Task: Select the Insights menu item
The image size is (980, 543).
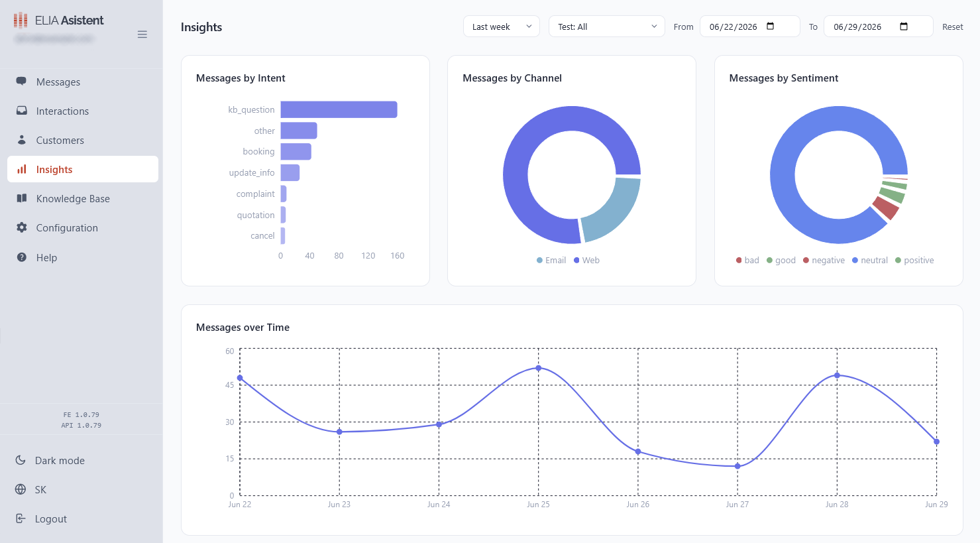Action: click(x=83, y=169)
